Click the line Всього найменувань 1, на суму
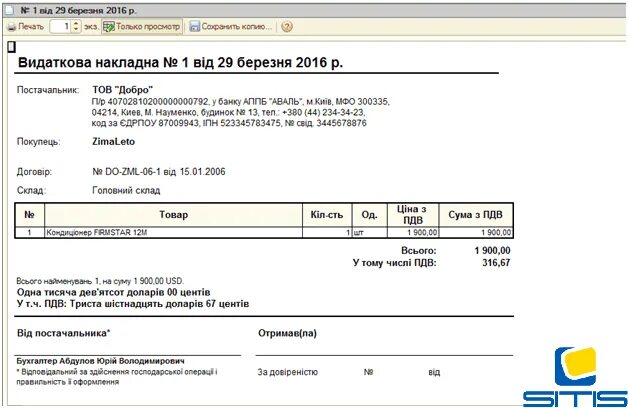Screen dimensions: 628x408 pyautogui.click(x=100, y=281)
